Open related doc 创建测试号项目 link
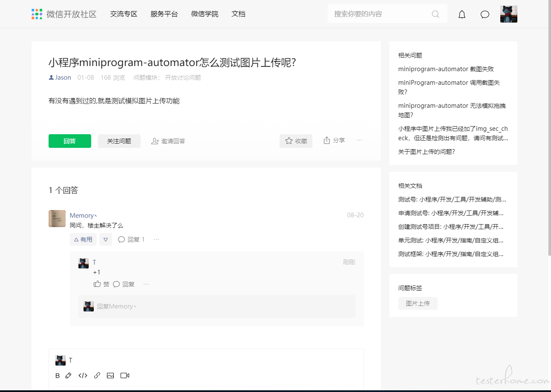This screenshot has height=392, width=551. pyautogui.click(x=451, y=227)
